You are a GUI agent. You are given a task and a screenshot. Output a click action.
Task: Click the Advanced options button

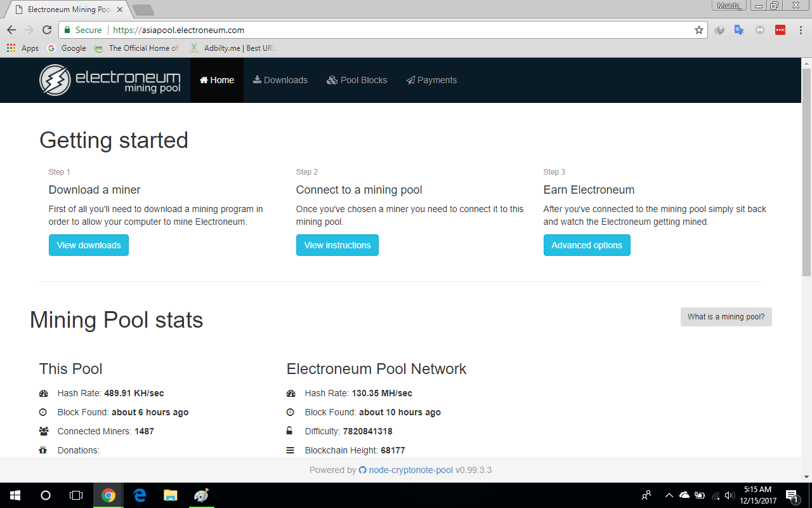point(587,245)
